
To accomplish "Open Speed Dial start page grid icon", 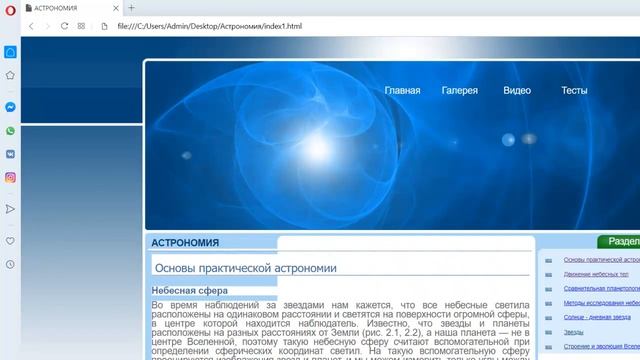I will coord(81,26).
